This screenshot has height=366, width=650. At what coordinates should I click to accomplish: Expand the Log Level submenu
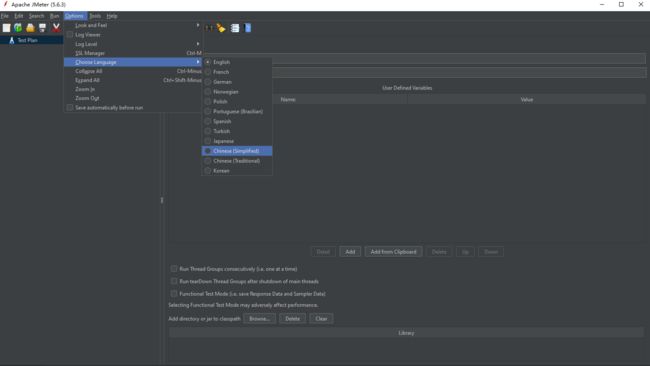[133, 44]
